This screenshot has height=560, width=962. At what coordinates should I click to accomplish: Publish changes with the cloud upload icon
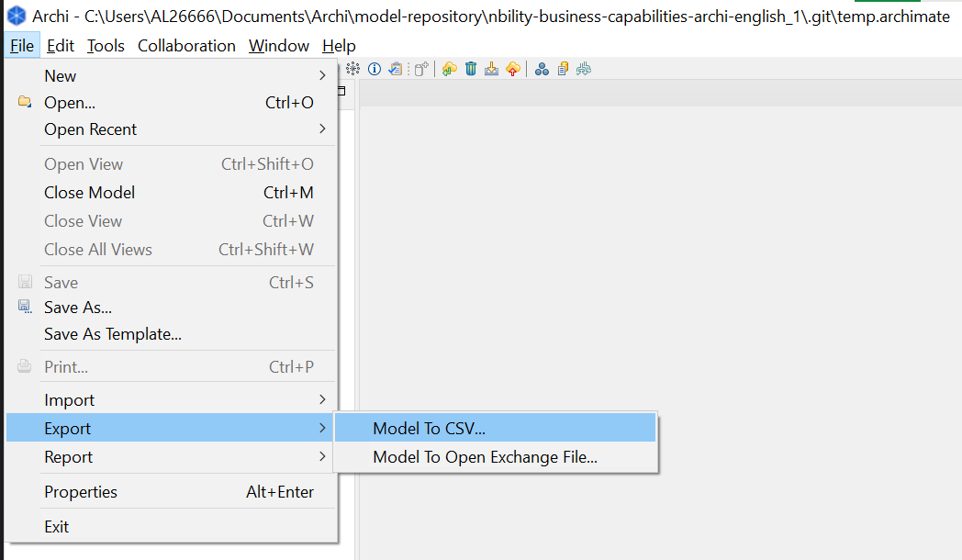click(x=512, y=69)
